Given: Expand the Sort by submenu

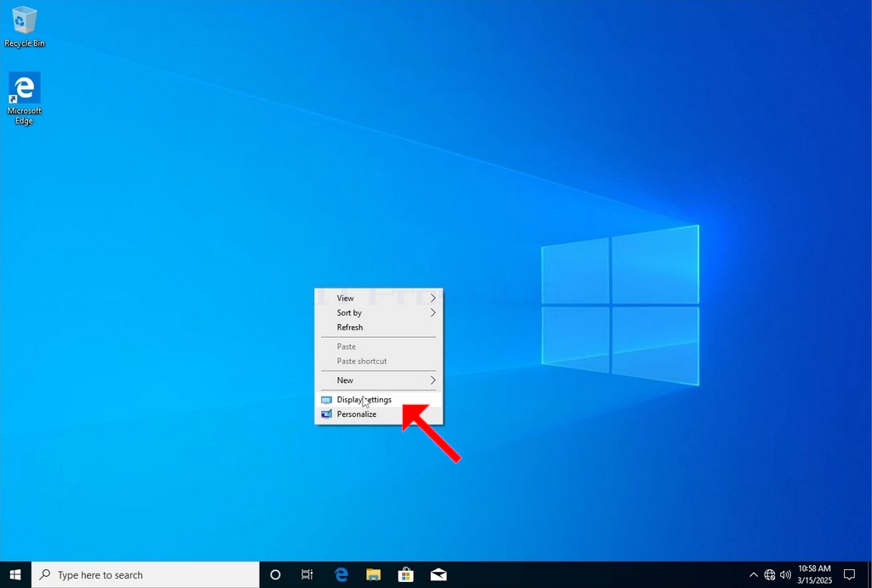Looking at the screenshot, I should click(x=379, y=313).
